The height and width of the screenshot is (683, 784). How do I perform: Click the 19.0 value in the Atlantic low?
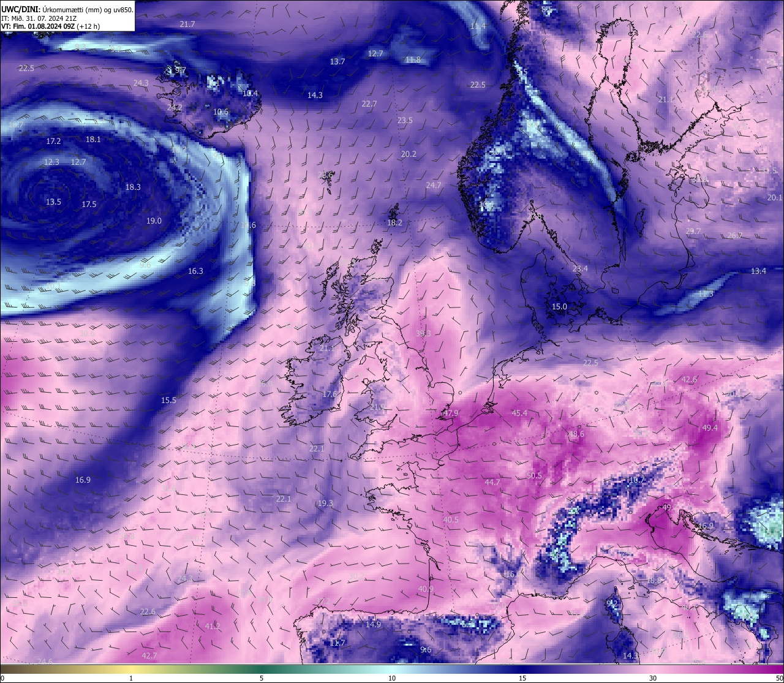154,221
